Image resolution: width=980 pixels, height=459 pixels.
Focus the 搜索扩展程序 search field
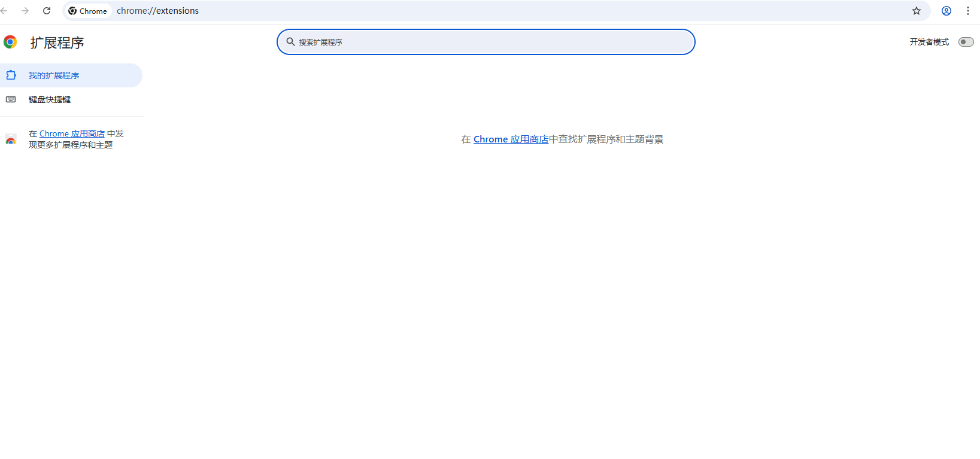pos(486,42)
